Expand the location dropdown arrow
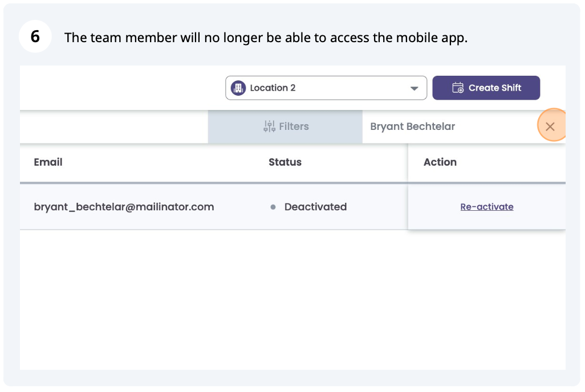585x392 pixels. (x=415, y=88)
